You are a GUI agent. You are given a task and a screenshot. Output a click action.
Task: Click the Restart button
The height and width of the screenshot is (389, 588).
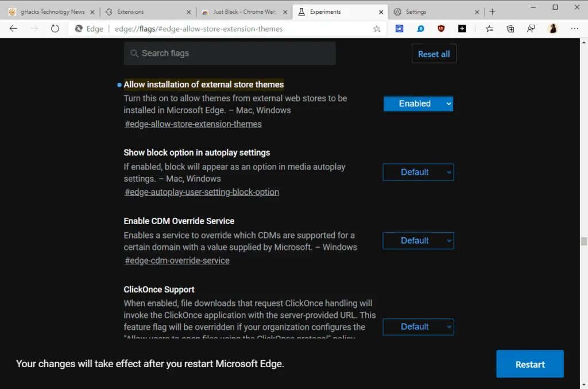click(530, 364)
